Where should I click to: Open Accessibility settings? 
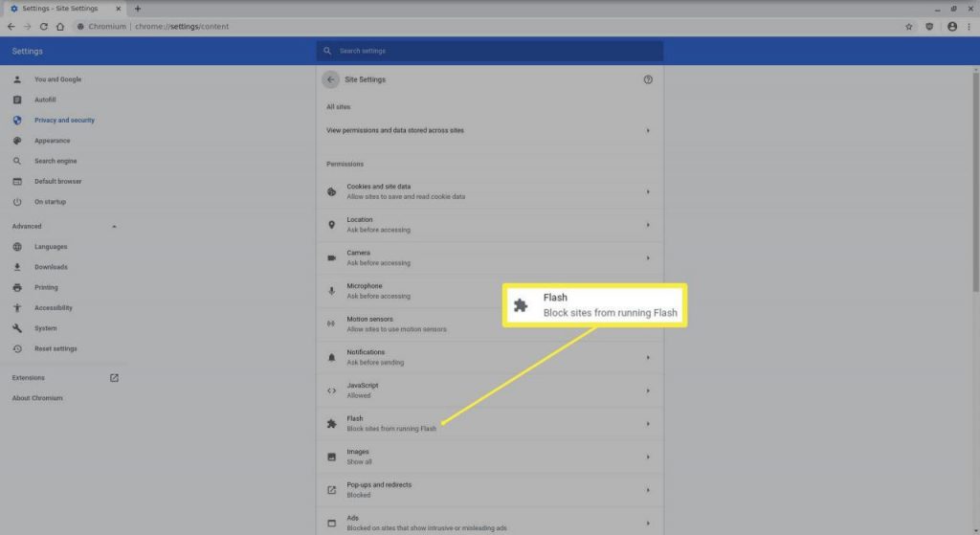coord(54,307)
